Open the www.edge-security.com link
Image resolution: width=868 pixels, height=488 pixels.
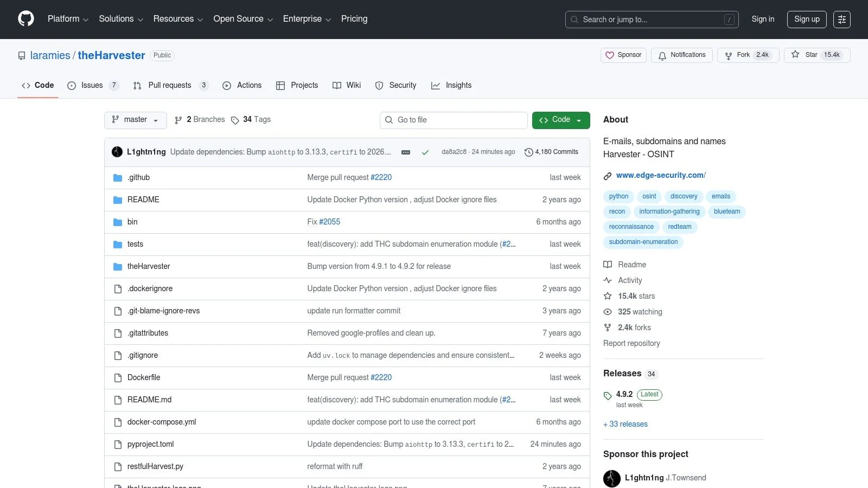coord(661,176)
